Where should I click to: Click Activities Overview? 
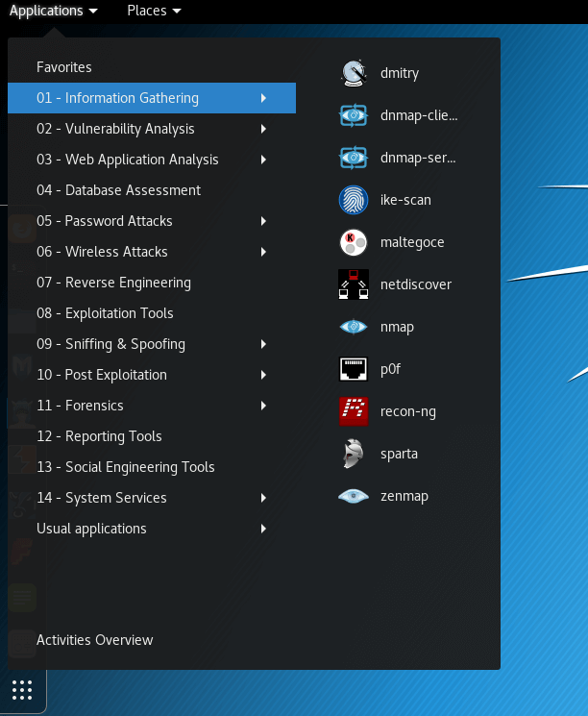coord(94,640)
